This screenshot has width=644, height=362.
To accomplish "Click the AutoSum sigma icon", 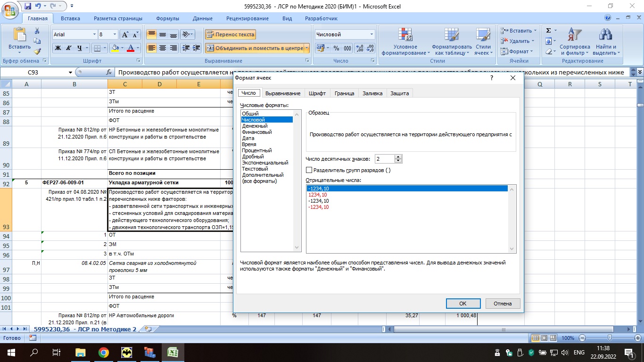I will pos(548,31).
